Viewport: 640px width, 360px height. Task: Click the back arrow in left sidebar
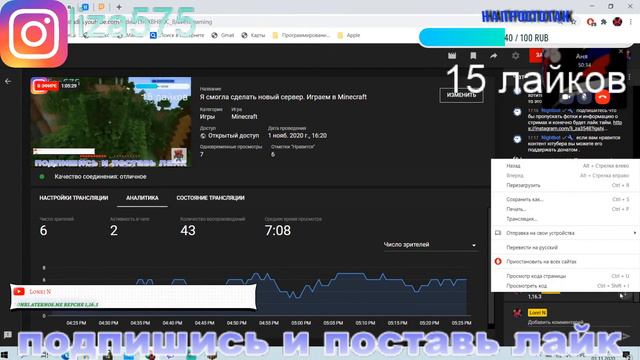coord(8,82)
